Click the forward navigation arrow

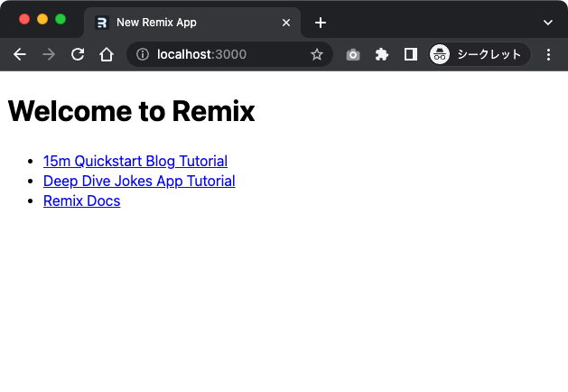click(x=49, y=54)
